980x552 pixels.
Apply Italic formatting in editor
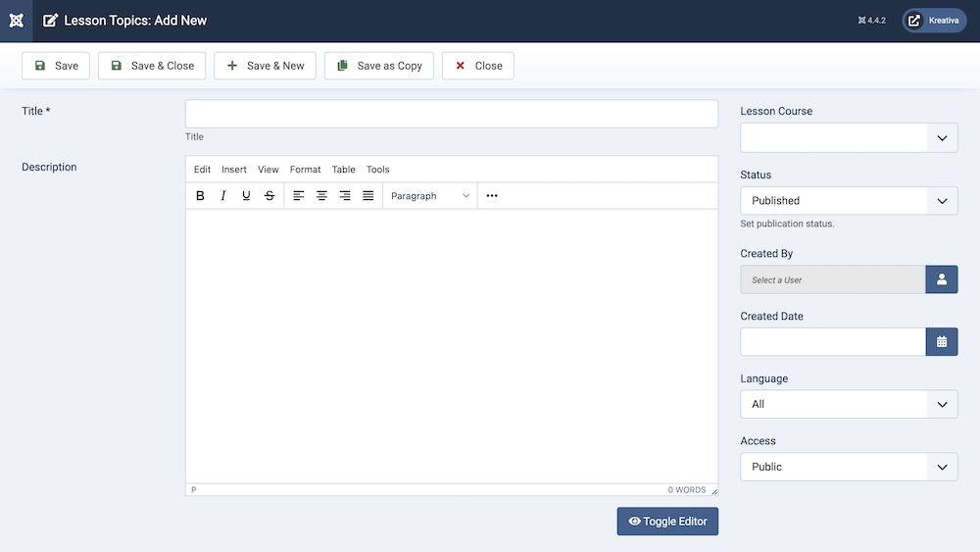[223, 196]
